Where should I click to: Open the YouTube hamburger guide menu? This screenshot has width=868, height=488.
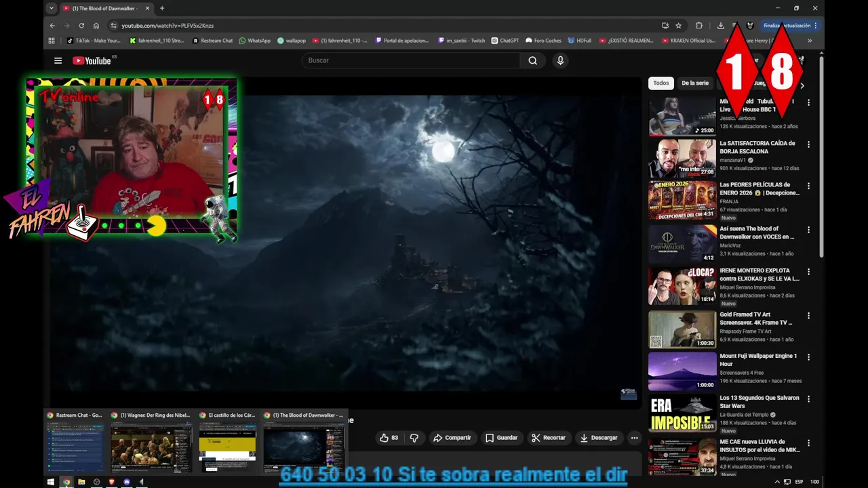click(58, 60)
